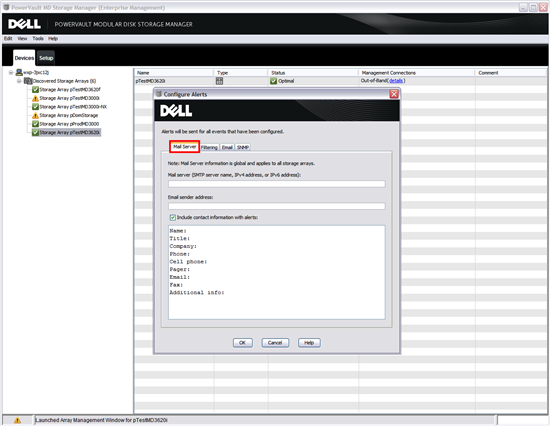Click green check icon of selected pTestMD3620i array
The width and height of the screenshot is (550, 426).
coord(35,133)
